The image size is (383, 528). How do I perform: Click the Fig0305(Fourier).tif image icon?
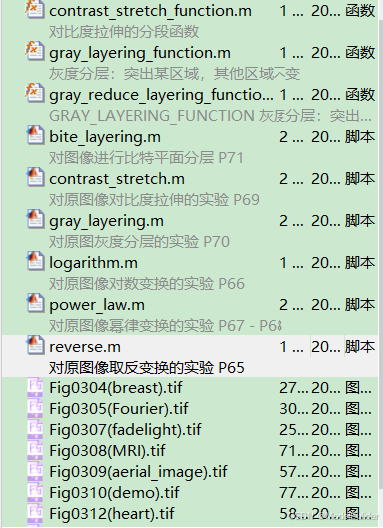(35, 409)
